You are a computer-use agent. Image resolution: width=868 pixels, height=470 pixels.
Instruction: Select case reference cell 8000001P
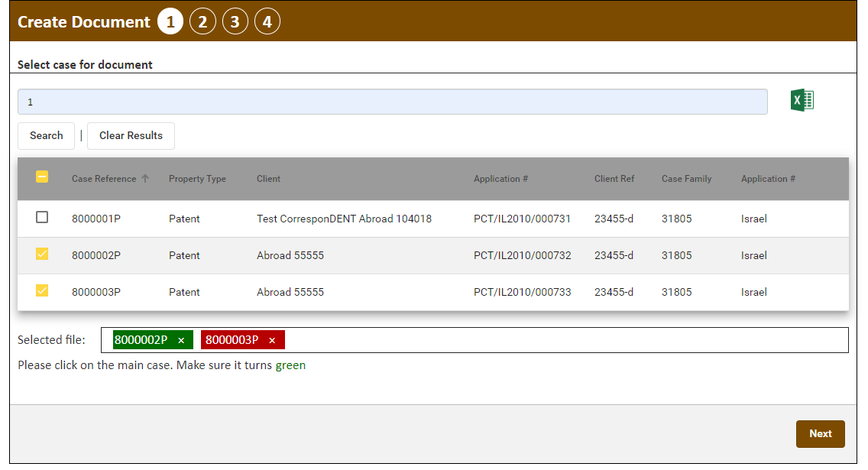pyautogui.click(x=96, y=219)
